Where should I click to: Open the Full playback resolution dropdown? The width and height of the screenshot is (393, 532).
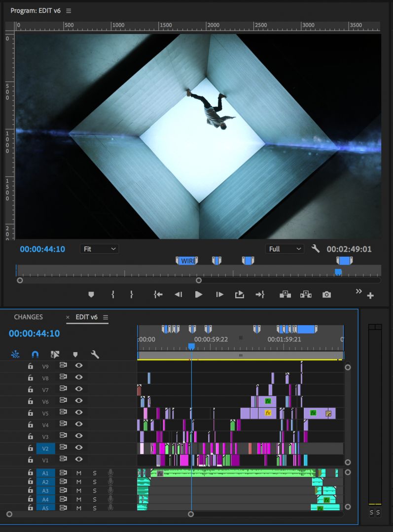285,249
